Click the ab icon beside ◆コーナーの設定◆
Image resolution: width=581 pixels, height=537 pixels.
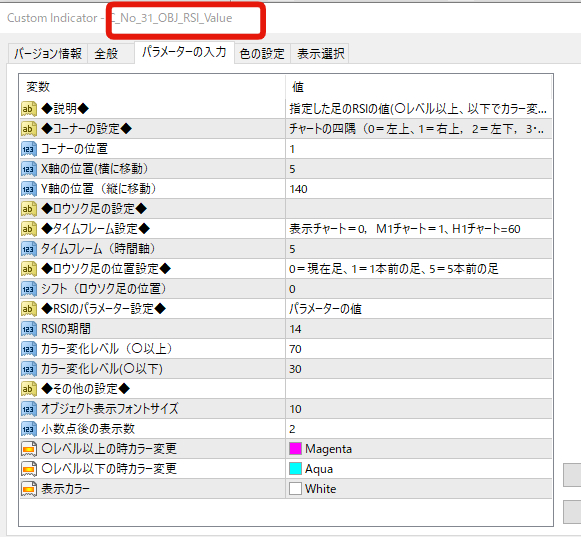(x=29, y=129)
